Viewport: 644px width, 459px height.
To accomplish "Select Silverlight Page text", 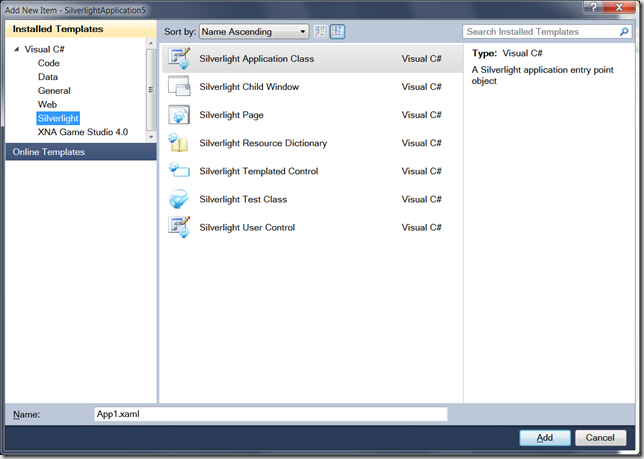I will point(231,115).
